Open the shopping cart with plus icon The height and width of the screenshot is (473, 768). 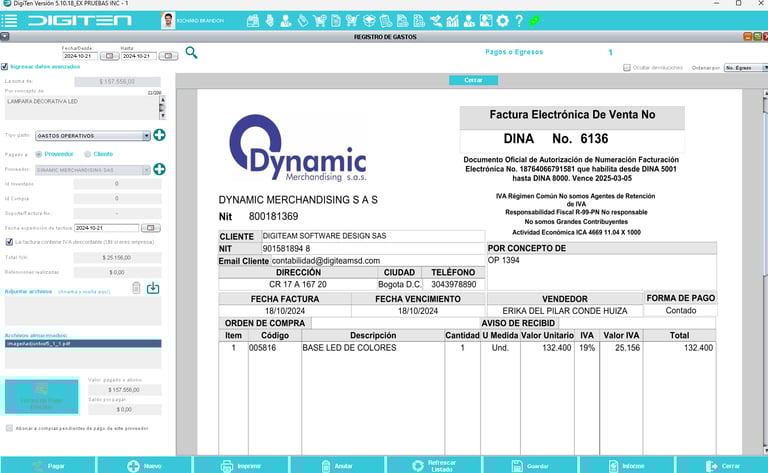(x=319, y=21)
